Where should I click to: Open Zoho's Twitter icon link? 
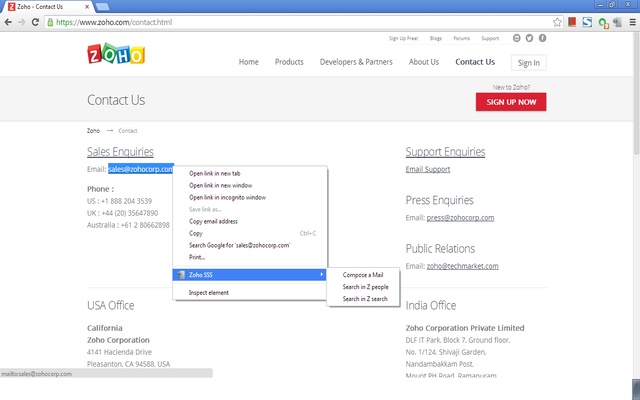tap(529, 38)
